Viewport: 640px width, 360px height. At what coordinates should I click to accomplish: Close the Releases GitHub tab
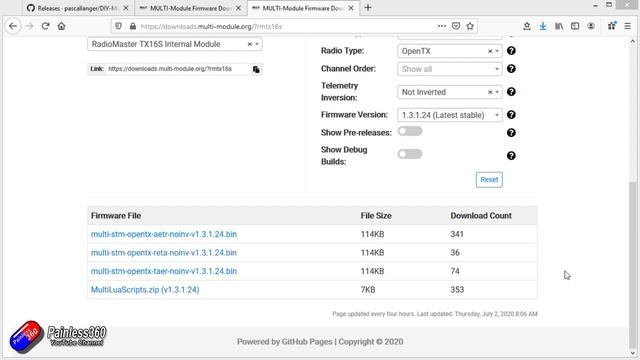tap(126, 8)
